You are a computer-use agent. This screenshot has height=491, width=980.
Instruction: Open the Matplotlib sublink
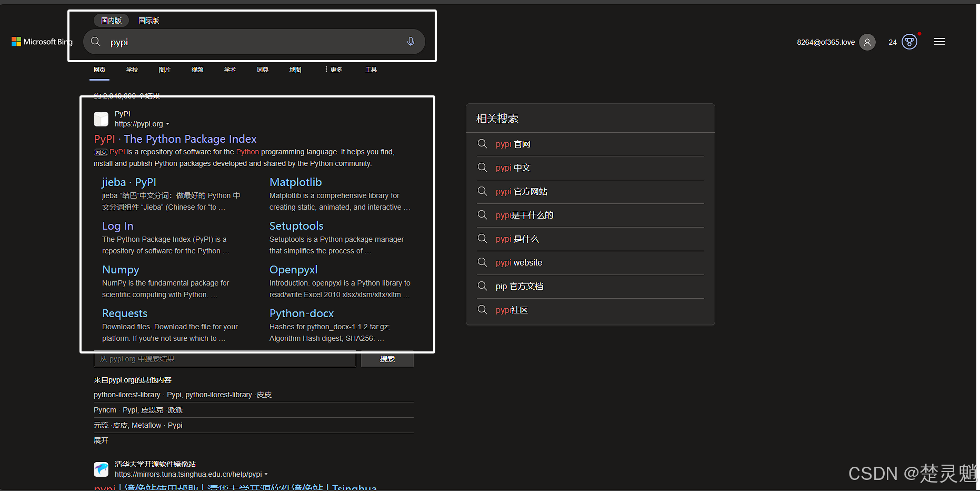(x=296, y=182)
